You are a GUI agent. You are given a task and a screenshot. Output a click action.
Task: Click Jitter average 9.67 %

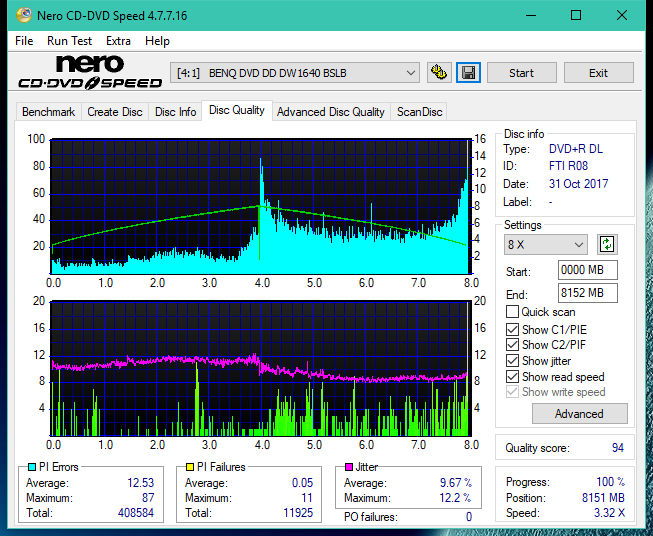[x=456, y=483]
